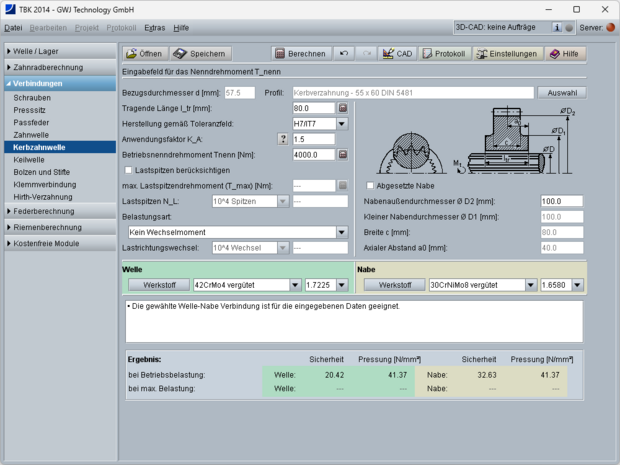Open the Hilfe menu in menu bar
620x465 pixels.
(181, 28)
